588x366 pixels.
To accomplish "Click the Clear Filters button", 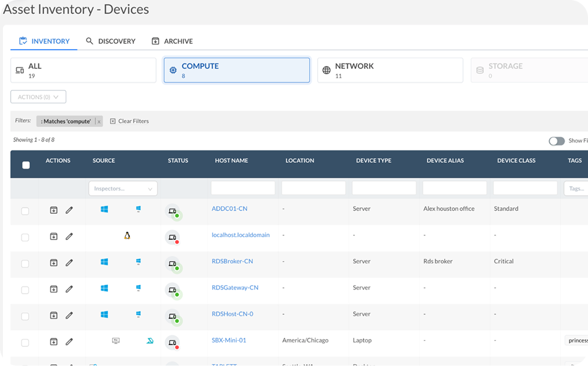I will [129, 121].
